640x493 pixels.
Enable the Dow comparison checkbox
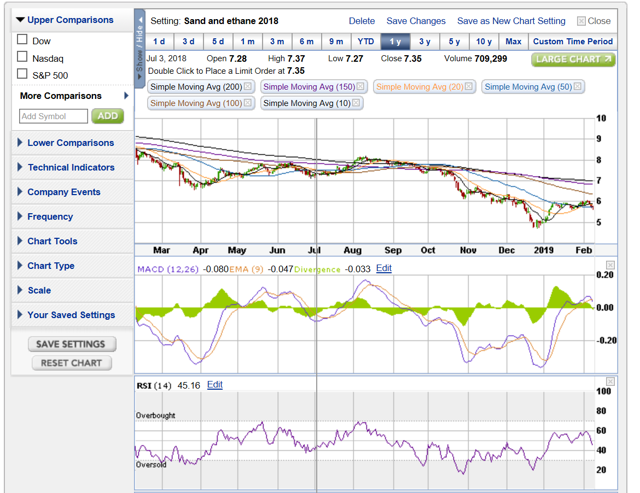[22, 40]
